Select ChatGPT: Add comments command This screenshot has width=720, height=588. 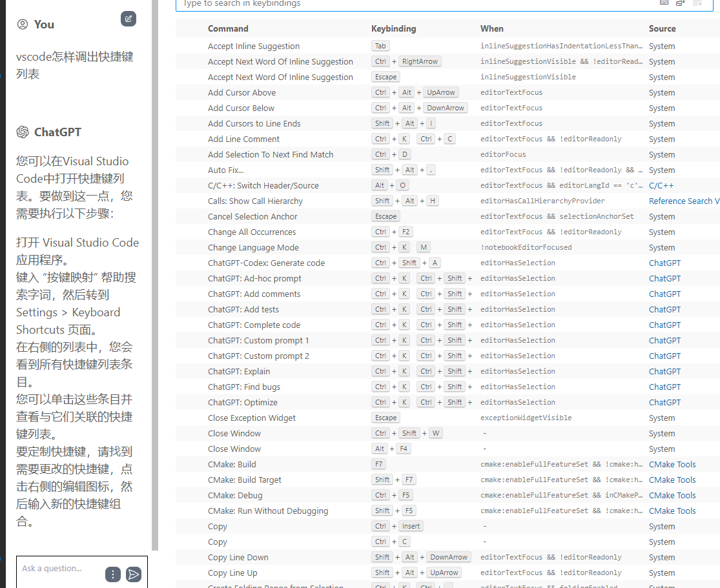coord(254,294)
